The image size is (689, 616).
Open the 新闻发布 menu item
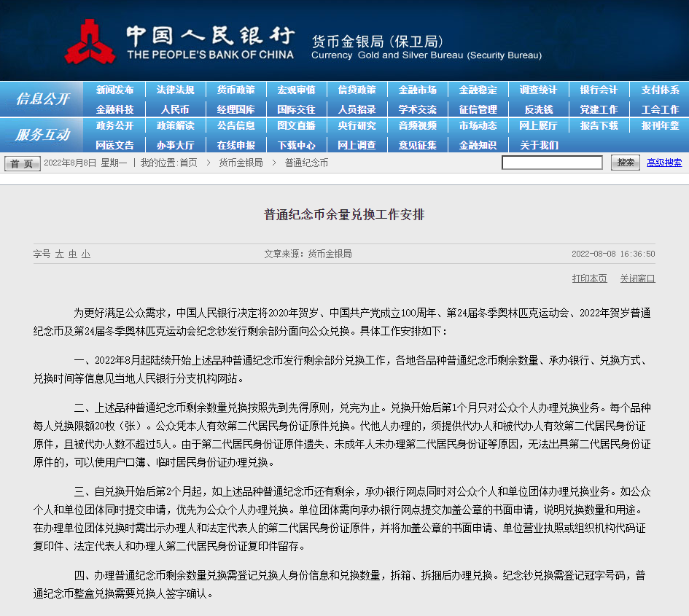[x=114, y=90]
